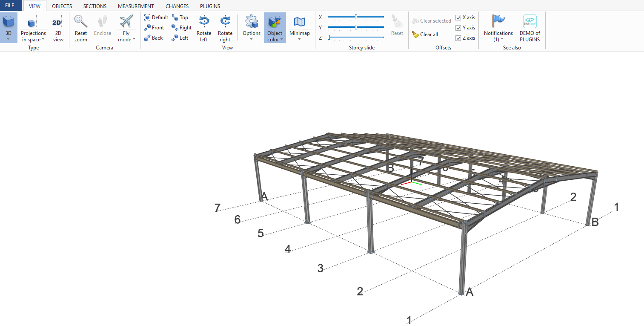Open the Notifications (1) button
Image resolution: width=644 pixels, height=326 pixels.
click(x=498, y=28)
